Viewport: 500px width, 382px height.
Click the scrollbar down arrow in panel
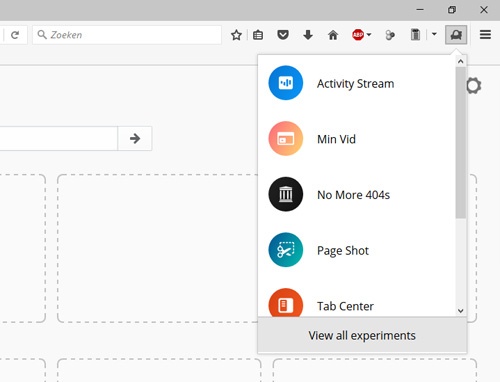pos(461,311)
